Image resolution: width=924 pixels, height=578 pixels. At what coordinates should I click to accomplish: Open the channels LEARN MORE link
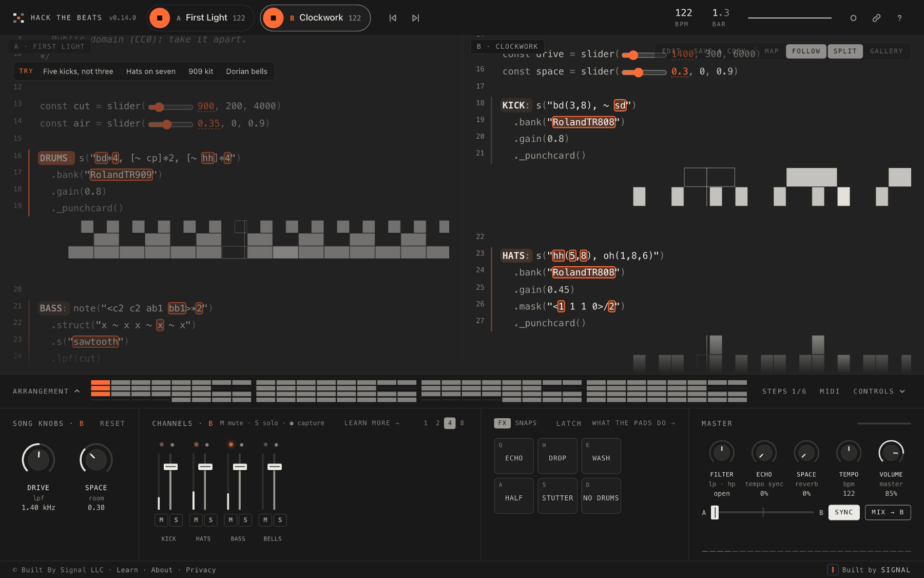click(372, 423)
